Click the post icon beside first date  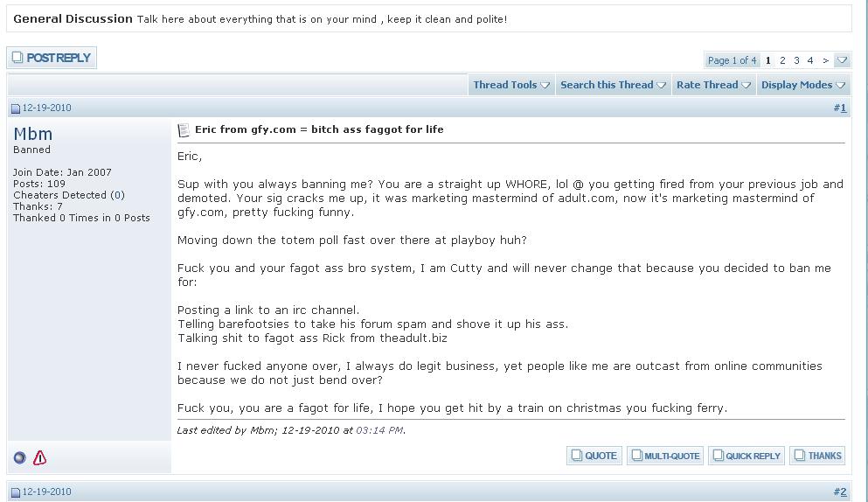point(16,108)
